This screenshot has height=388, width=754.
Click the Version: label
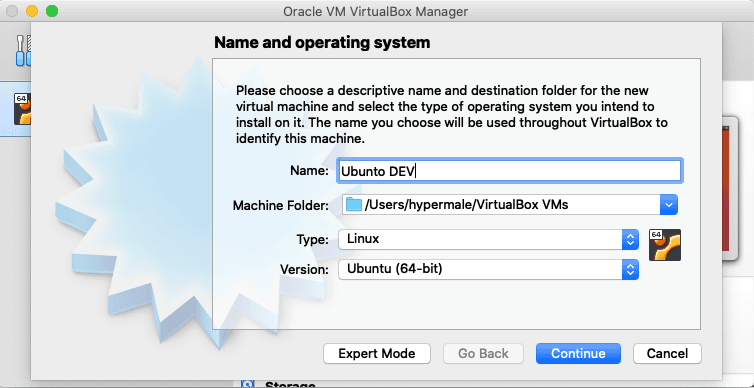(304, 269)
